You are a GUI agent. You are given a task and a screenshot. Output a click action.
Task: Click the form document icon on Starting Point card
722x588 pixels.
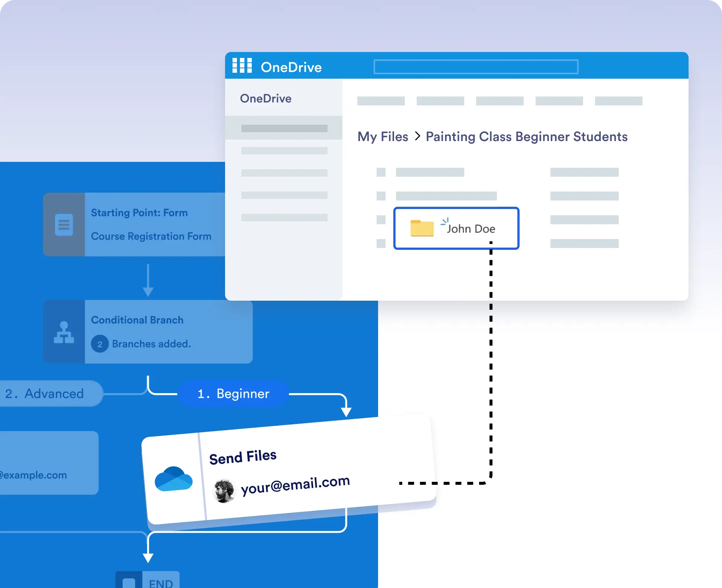(64, 225)
